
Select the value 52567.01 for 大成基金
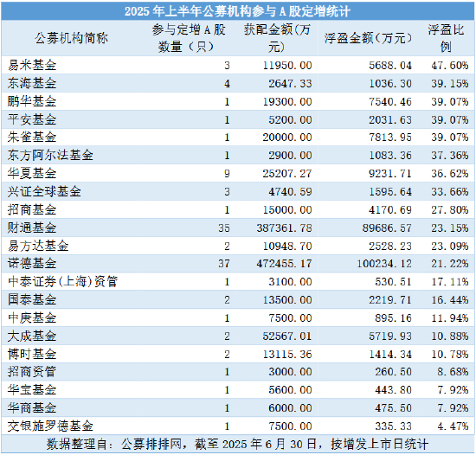coord(287,336)
